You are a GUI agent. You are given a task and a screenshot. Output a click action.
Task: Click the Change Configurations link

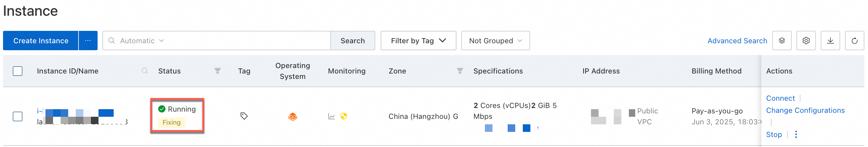click(x=805, y=110)
